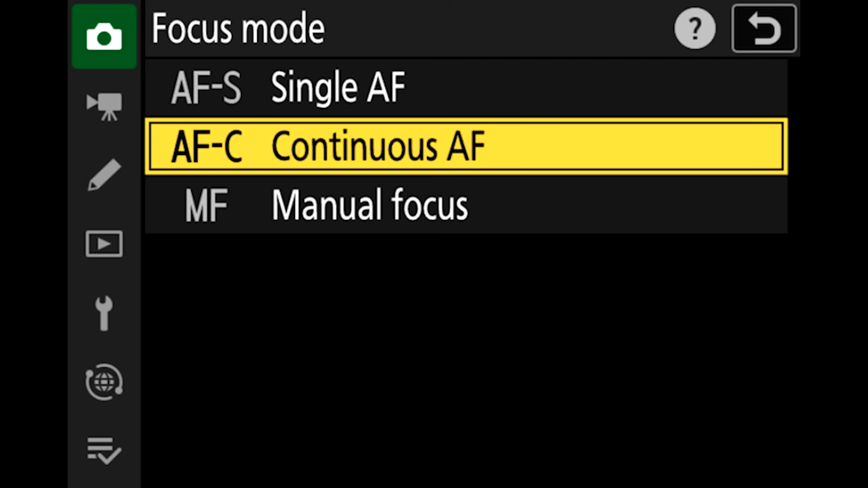Click the AF-S abbreviation

(x=206, y=88)
